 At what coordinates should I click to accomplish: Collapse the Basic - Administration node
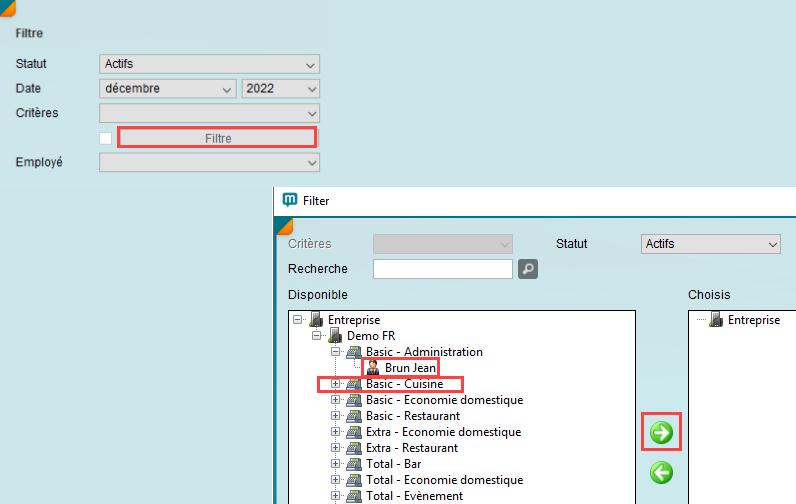(336, 352)
